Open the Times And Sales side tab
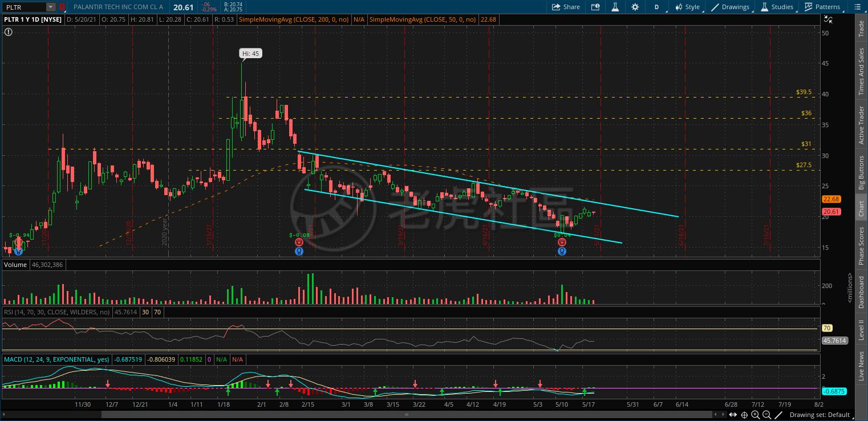Viewport: 868px width, 421px height. (861, 71)
